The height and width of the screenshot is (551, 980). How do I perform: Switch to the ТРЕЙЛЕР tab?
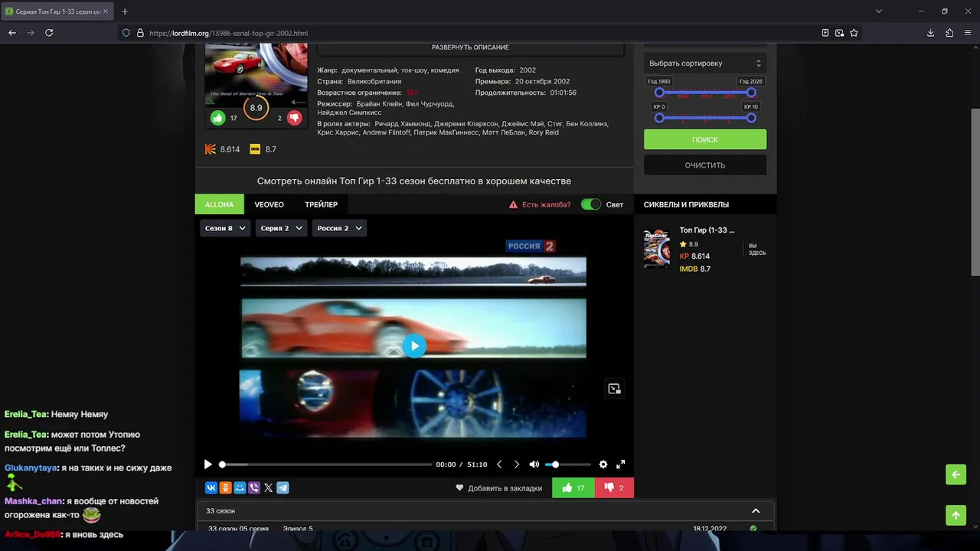pos(321,204)
